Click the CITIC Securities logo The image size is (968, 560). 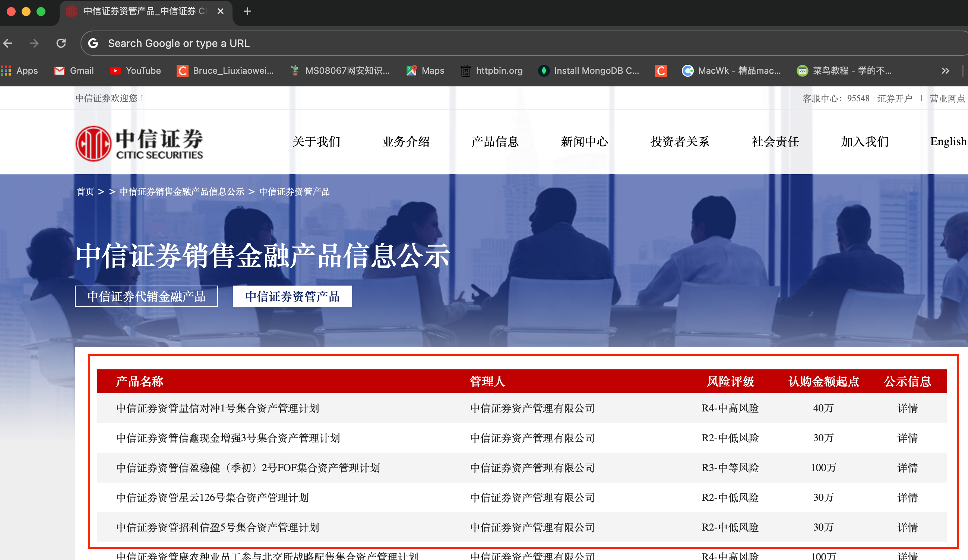tap(139, 144)
